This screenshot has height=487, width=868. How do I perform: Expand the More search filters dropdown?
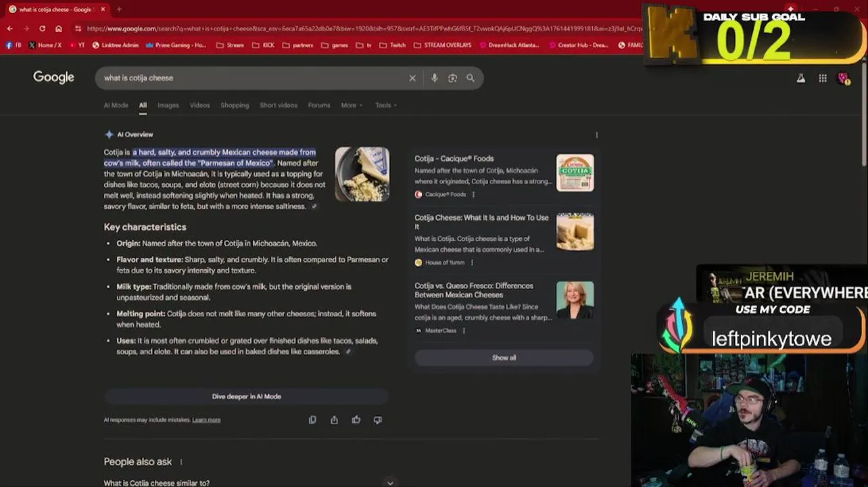[x=352, y=106]
